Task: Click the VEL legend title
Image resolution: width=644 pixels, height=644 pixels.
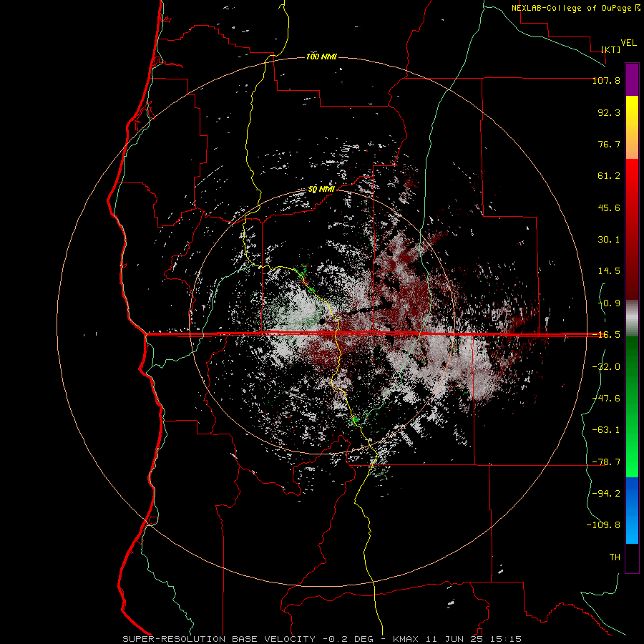Action: click(629, 43)
